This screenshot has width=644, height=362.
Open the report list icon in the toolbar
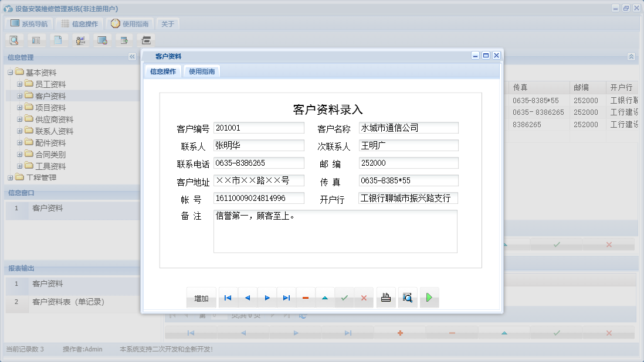[36, 40]
